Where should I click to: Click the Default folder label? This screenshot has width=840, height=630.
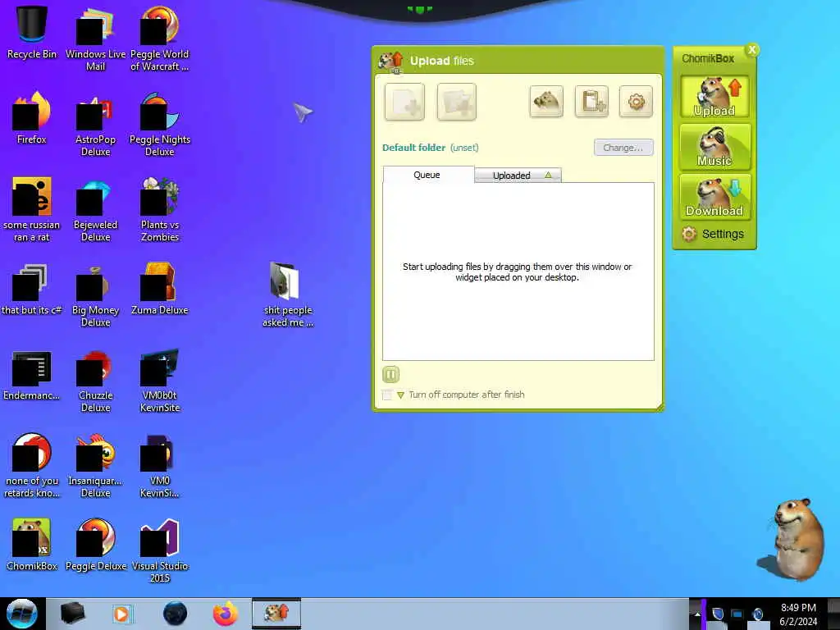point(413,148)
